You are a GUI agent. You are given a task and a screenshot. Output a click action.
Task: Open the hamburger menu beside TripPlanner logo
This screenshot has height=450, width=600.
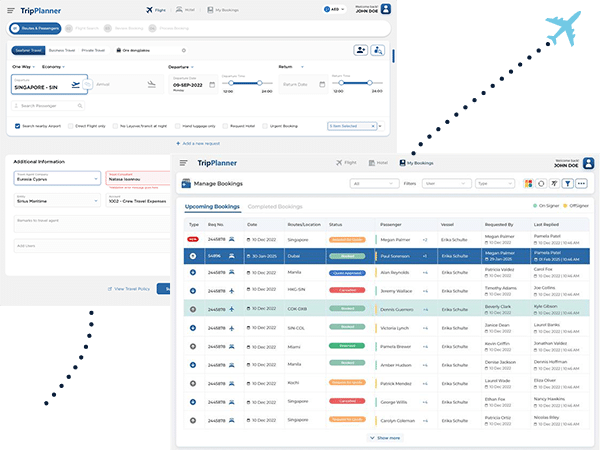pos(184,162)
